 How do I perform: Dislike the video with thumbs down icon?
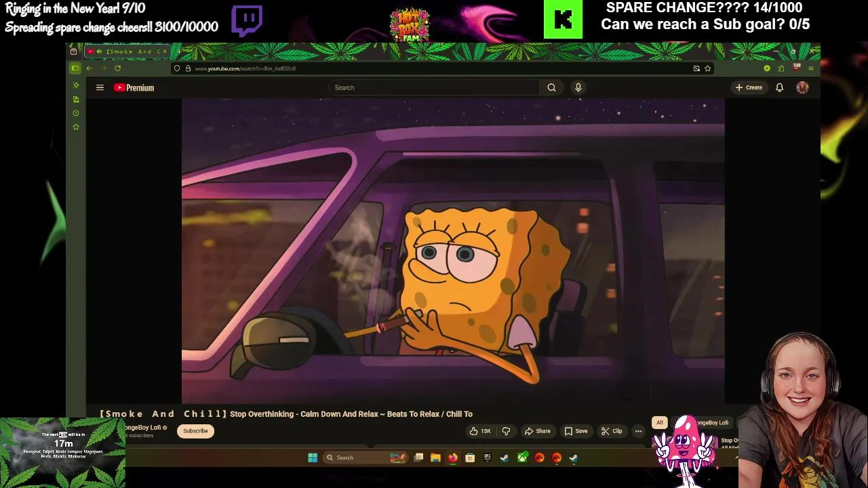point(506,431)
